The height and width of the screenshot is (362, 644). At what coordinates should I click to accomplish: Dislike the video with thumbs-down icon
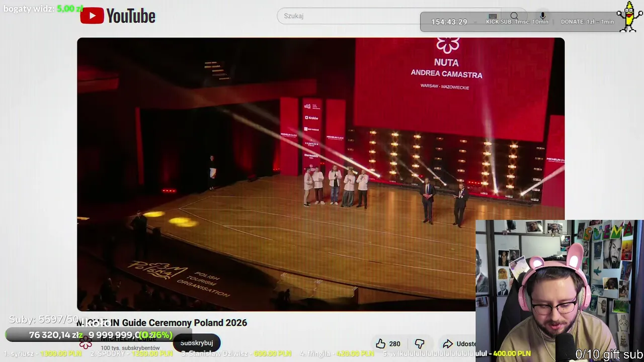coord(420,344)
